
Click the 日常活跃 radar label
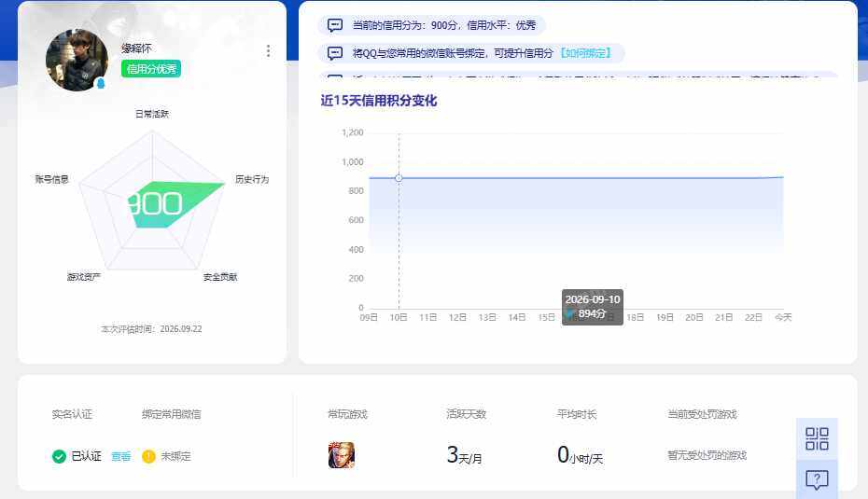[152, 114]
